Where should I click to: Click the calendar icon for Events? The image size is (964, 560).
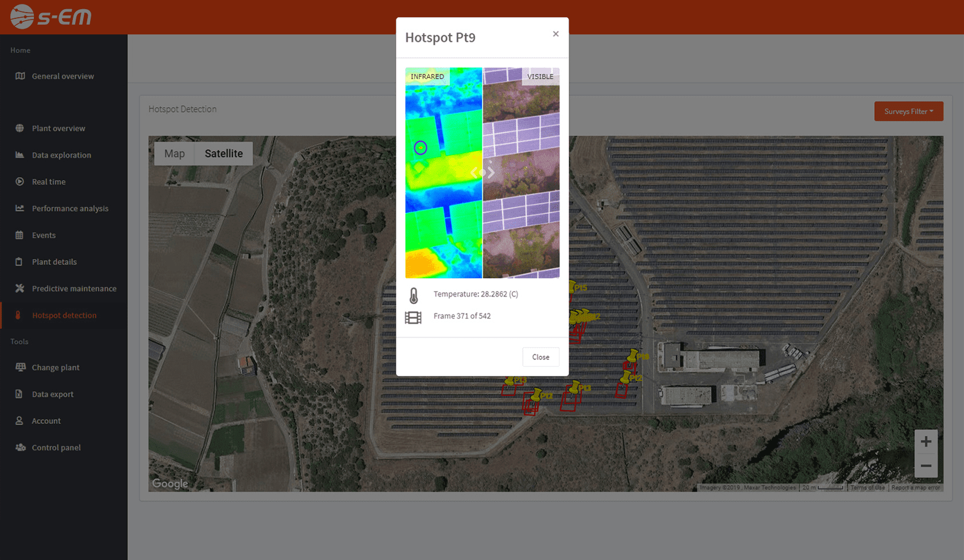point(20,235)
